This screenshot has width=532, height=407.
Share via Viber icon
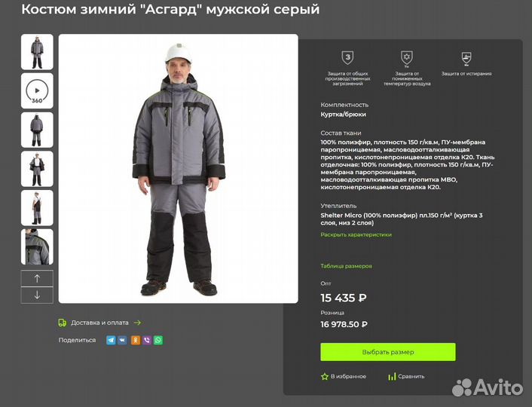tap(147, 340)
